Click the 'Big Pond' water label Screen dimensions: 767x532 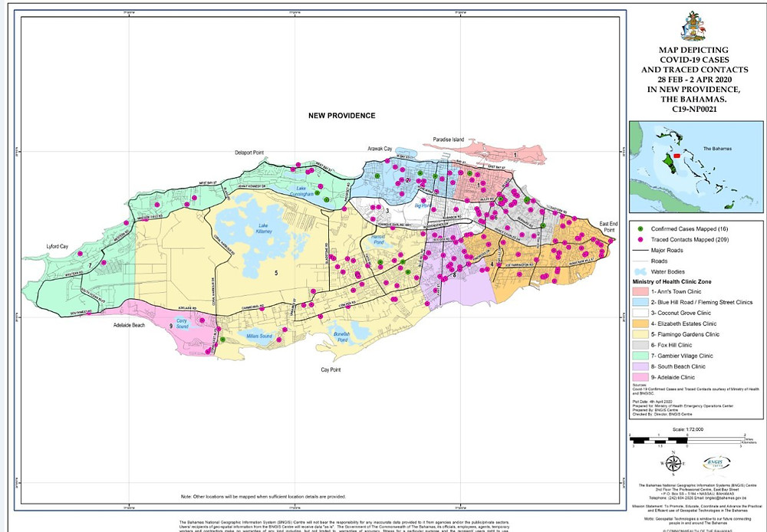click(422, 206)
